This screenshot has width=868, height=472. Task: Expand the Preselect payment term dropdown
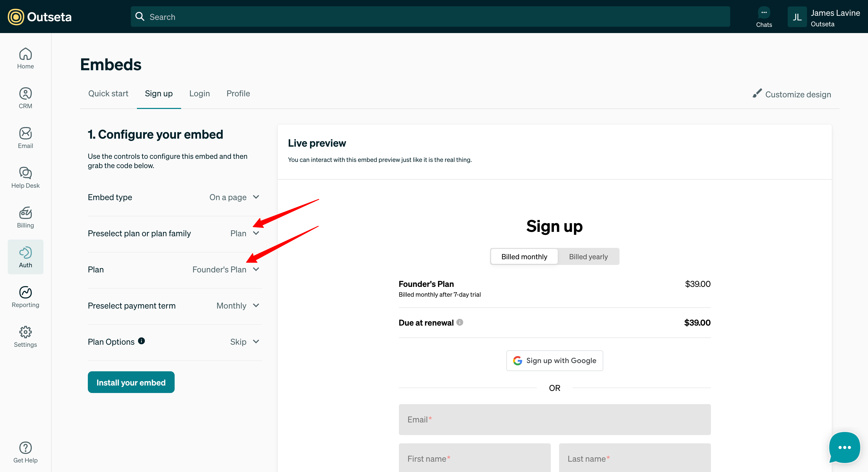tap(237, 305)
